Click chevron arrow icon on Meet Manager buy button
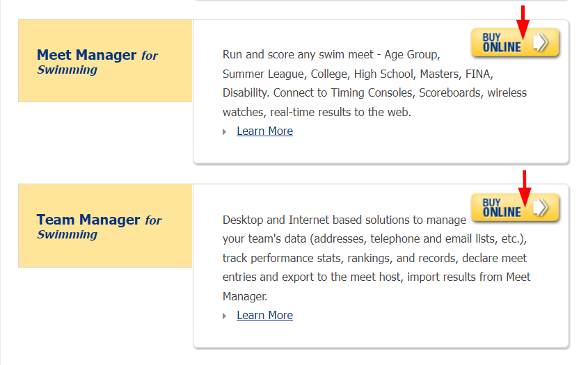Screen dimensions: 588x365 (x=541, y=42)
